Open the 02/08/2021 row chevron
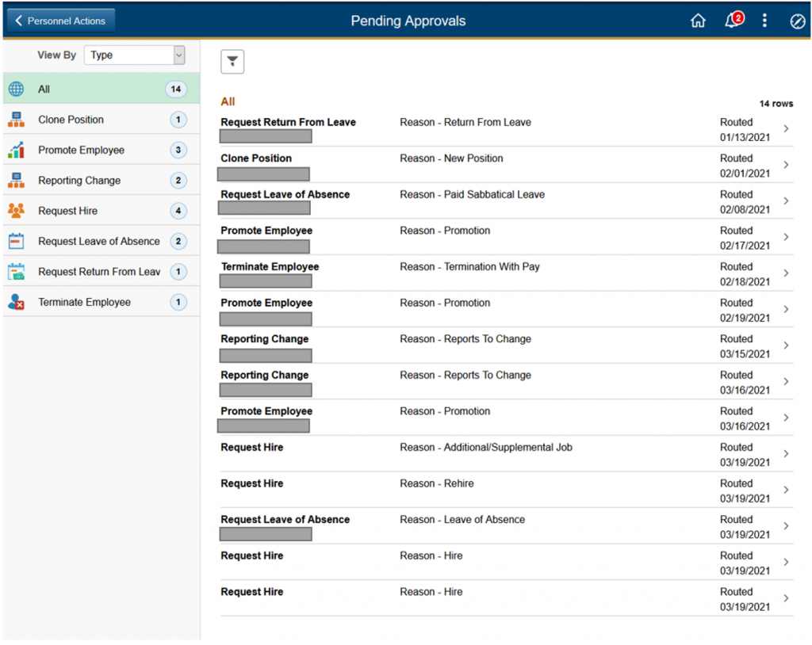Image resolution: width=812 pixels, height=645 pixels. [x=786, y=200]
